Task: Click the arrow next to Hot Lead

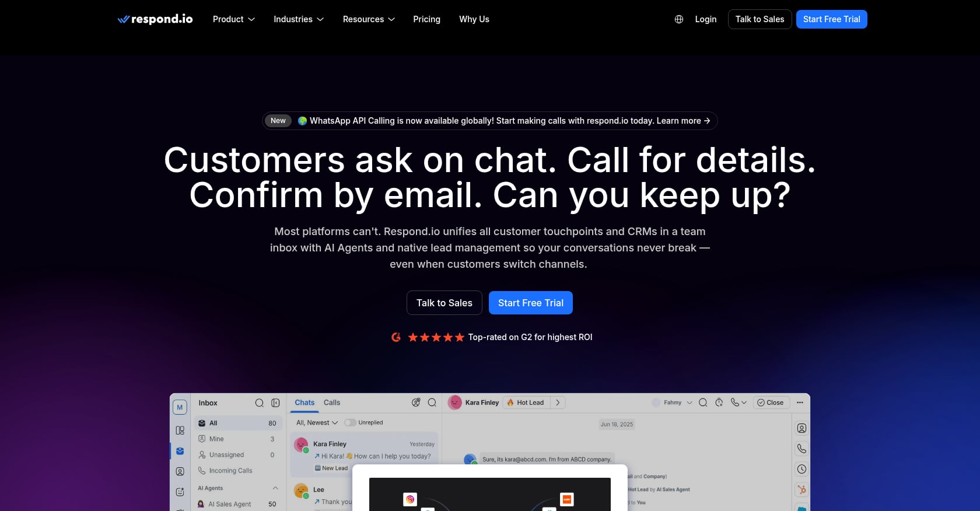Action: click(558, 402)
